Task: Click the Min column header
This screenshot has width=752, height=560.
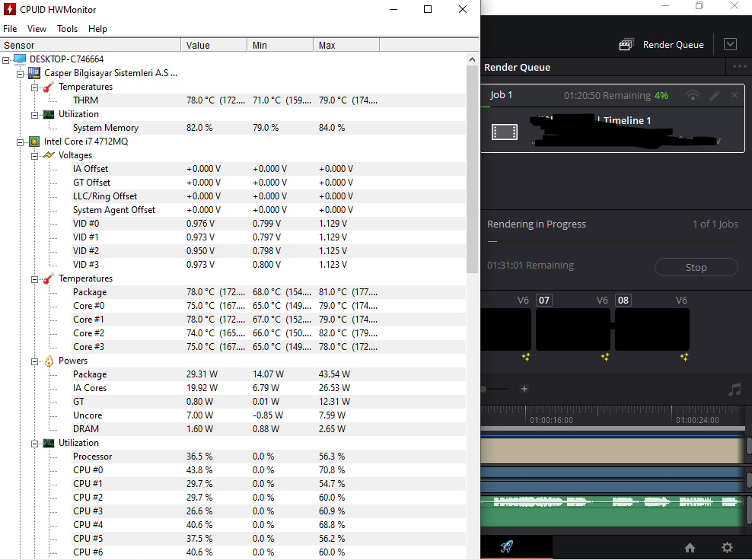Action: pos(280,45)
